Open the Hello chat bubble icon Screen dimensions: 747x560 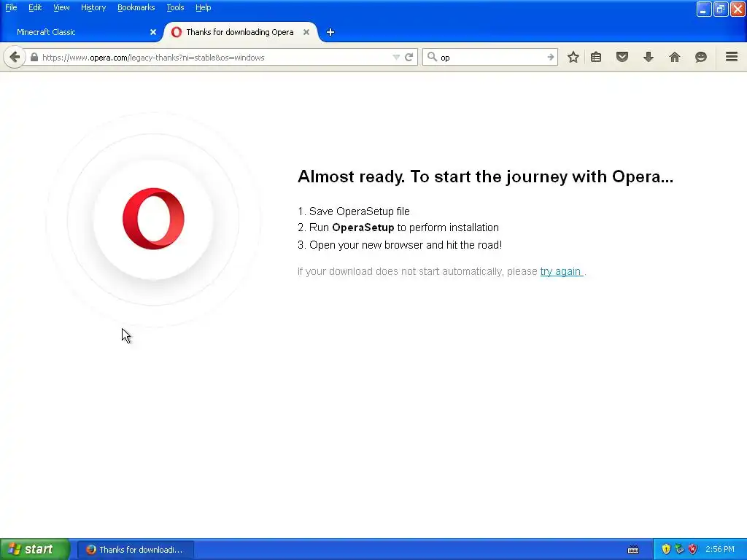701,57
